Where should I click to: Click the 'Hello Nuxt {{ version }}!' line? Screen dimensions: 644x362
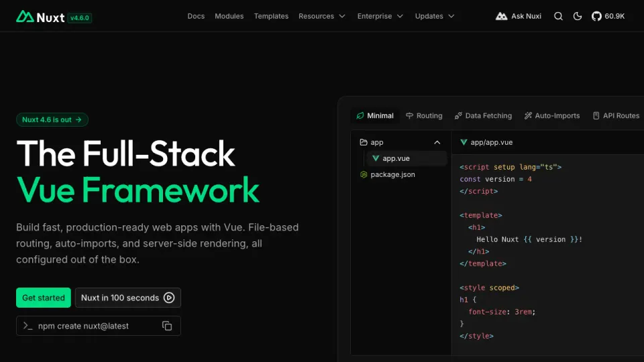529,239
